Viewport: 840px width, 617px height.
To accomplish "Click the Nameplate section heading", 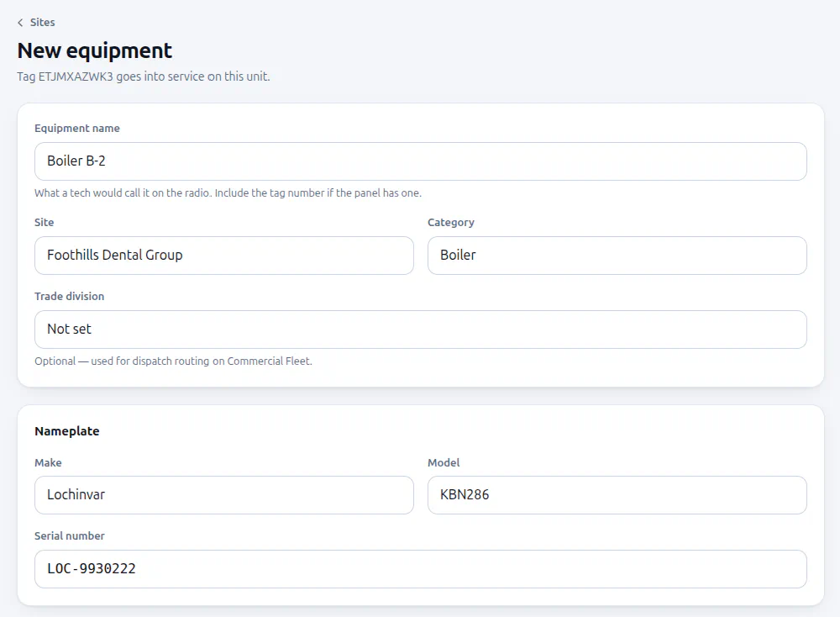I will 67,431.
